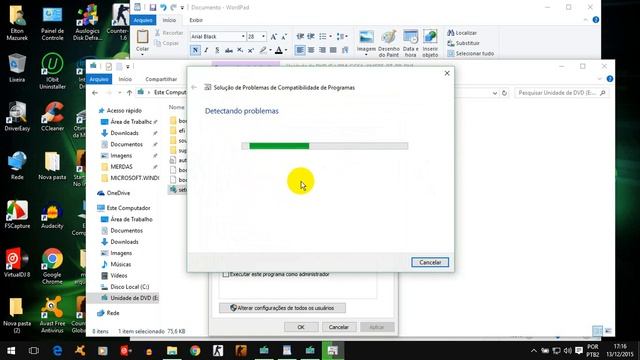
Task: Toggle underline S formatting in WordPad
Action: coord(217,50)
